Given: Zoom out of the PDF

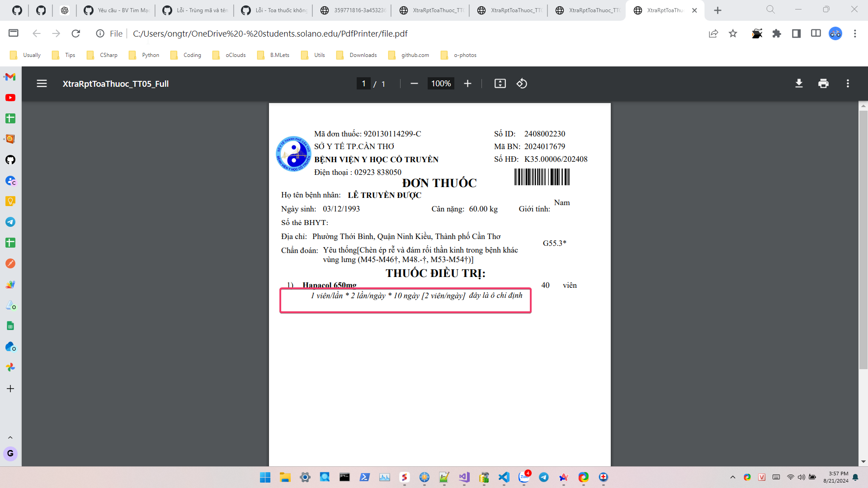Looking at the screenshot, I should tap(414, 84).
